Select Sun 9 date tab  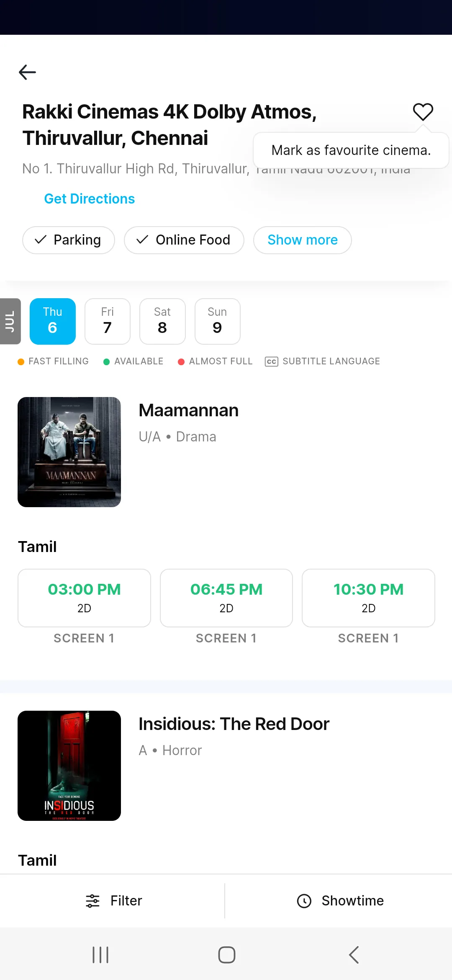pyautogui.click(x=218, y=321)
